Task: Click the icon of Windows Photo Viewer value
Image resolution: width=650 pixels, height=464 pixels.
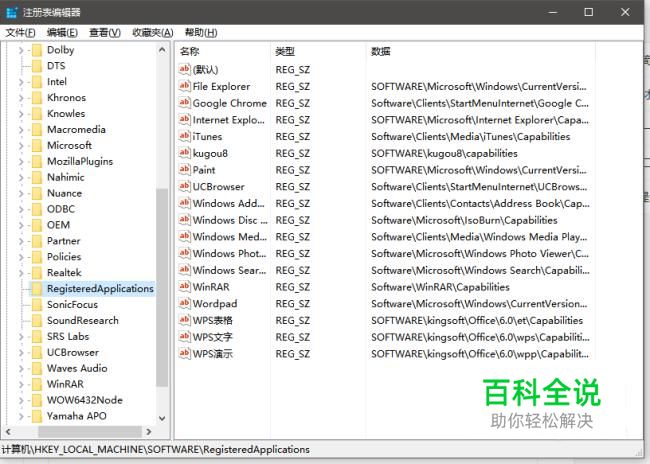Action: pos(184,253)
